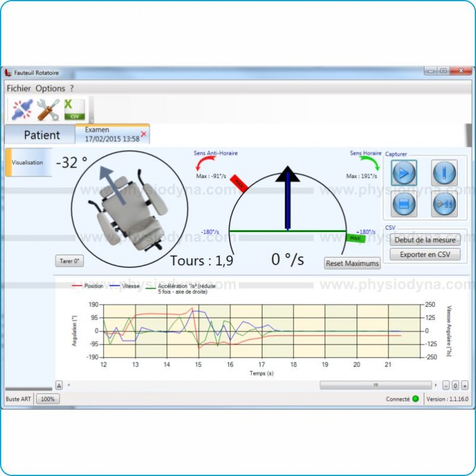Stop capture with the square button
Screen dimensions: 476x476
click(405, 204)
